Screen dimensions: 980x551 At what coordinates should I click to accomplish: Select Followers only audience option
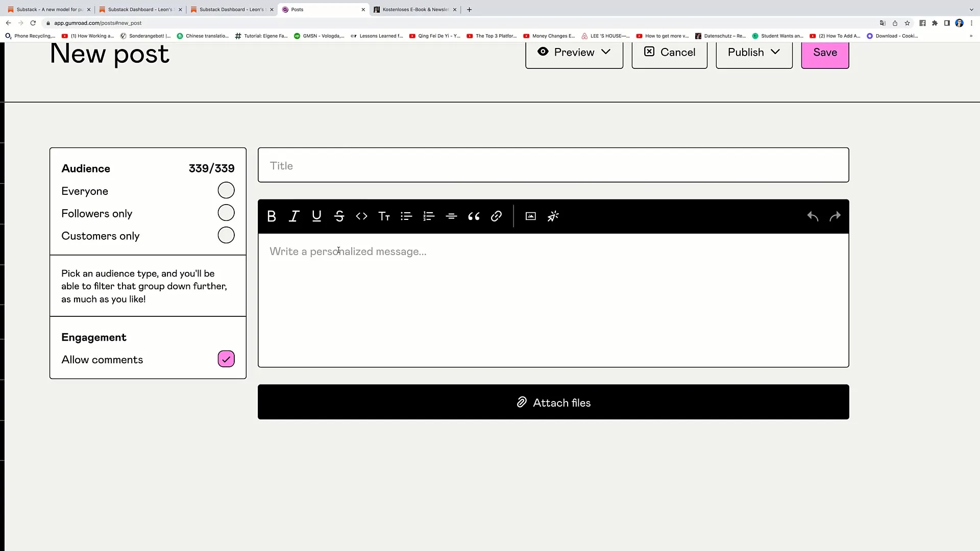[x=226, y=213]
